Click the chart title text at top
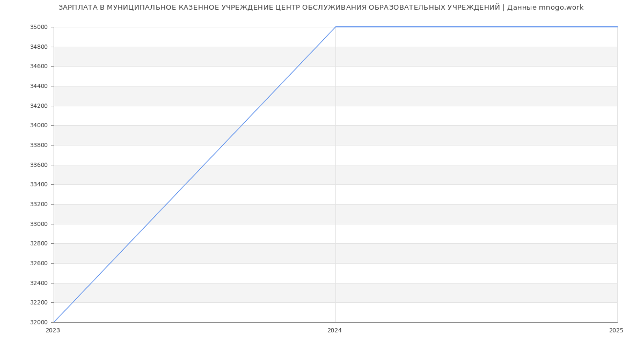Viewport: 644px width, 349px height. click(321, 8)
